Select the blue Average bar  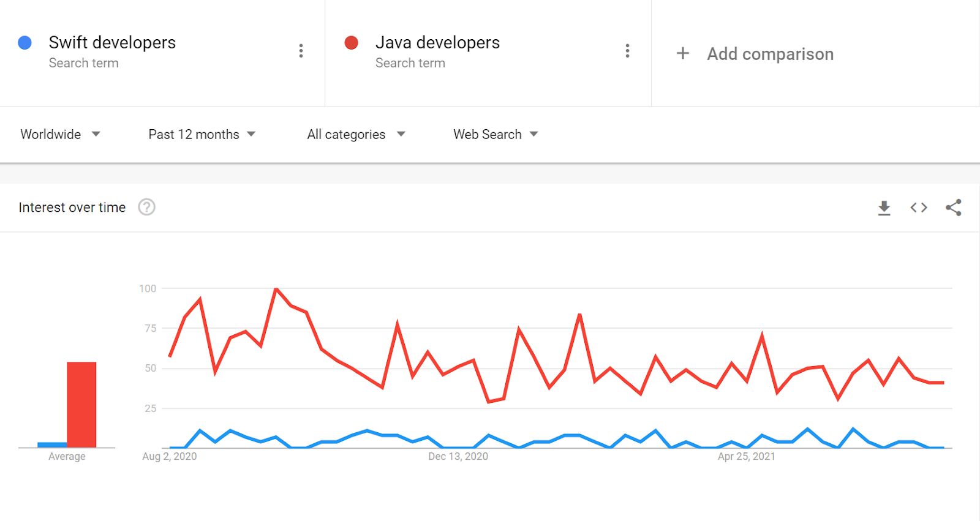point(52,445)
